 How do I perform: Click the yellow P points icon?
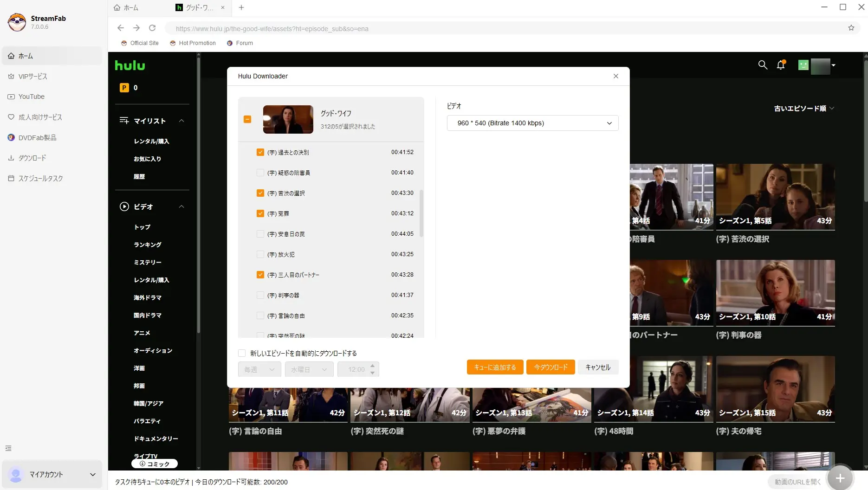click(x=124, y=88)
